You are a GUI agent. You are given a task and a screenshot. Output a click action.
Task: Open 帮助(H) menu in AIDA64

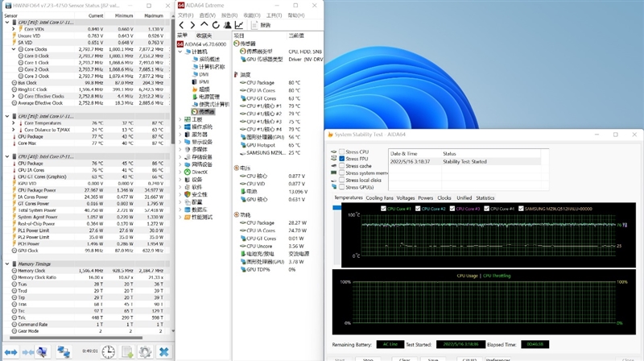point(296,15)
